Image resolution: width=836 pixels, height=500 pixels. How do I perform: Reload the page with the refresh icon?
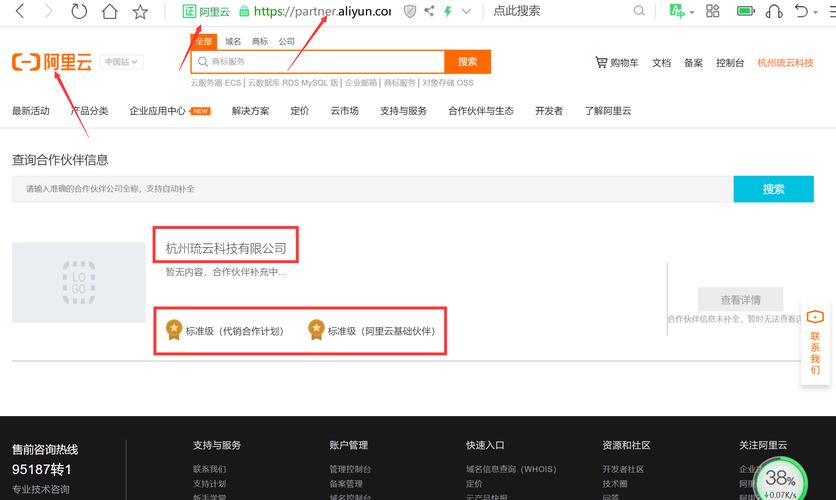pyautogui.click(x=78, y=11)
